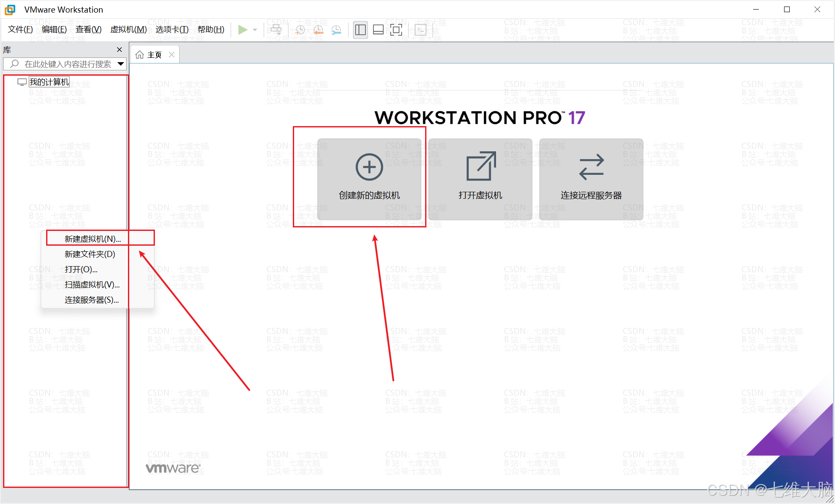
Task: Close the 主页 tab
Action: (x=171, y=54)
